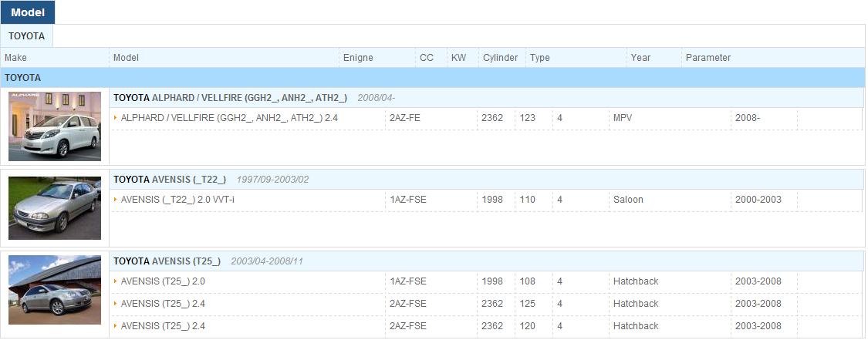This screenshot has height=340, width=868.
Task: Select engine code 2AZ-FE
Action: point(405,118)
